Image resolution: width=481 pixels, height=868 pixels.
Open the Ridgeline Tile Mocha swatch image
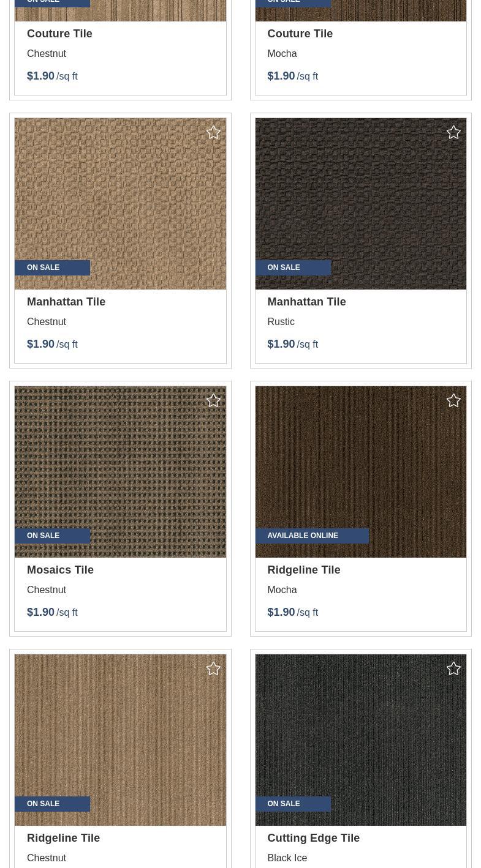click(x=360, y=472)
